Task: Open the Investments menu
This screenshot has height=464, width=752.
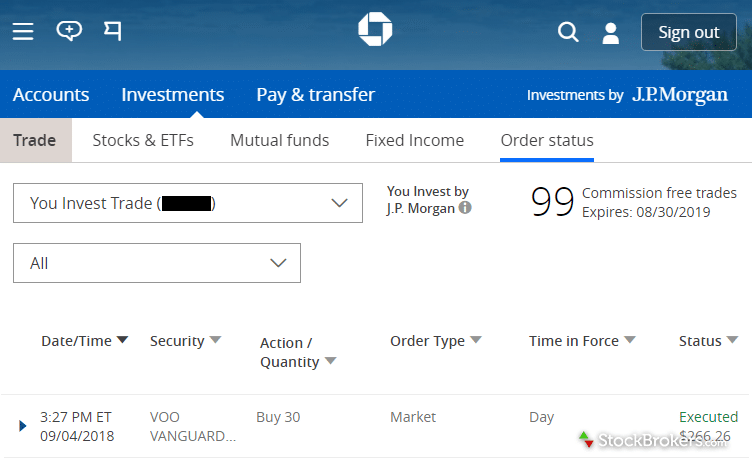Action: [173, 95]
